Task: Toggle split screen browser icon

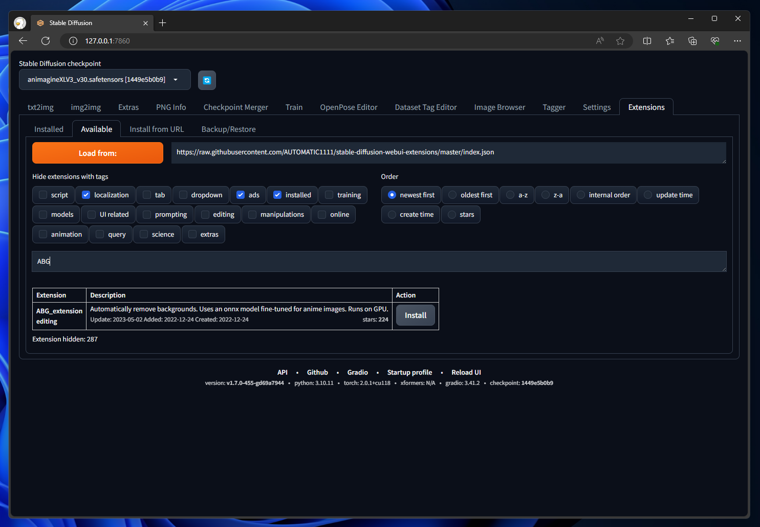Action: pos(647,41)
